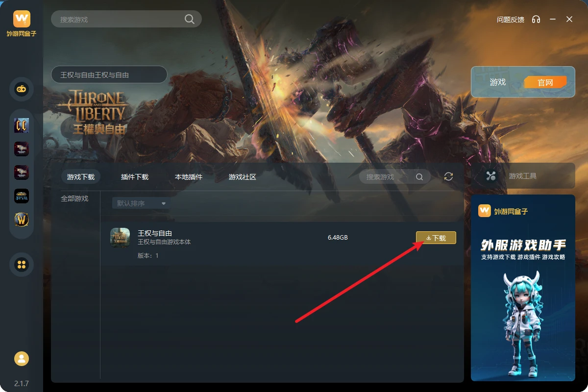588x392 pixels.
Task: Click the 王权与自由游戏本体 description text
Action: pos(164,242)
